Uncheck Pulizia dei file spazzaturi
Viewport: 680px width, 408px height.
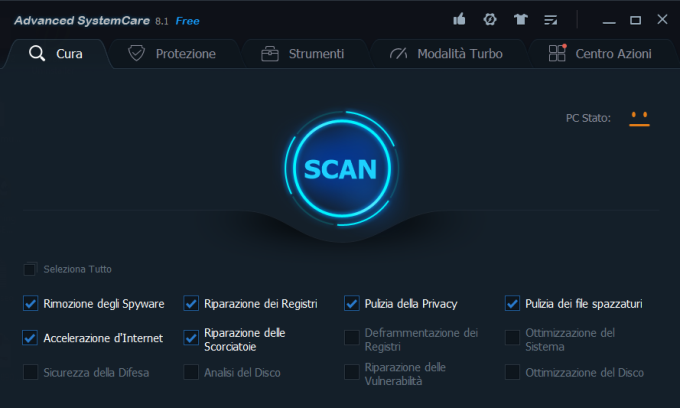click(512, 304)
